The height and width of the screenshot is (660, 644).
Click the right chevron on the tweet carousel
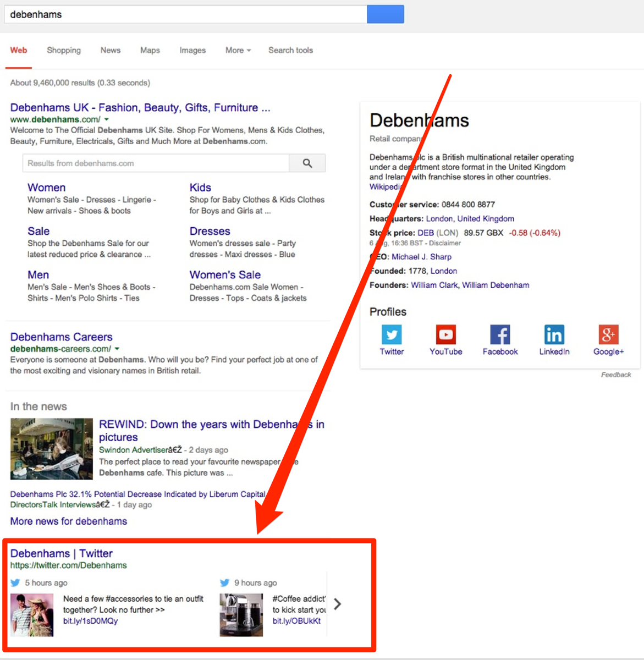pyautogui.click(x=338, y=604)
